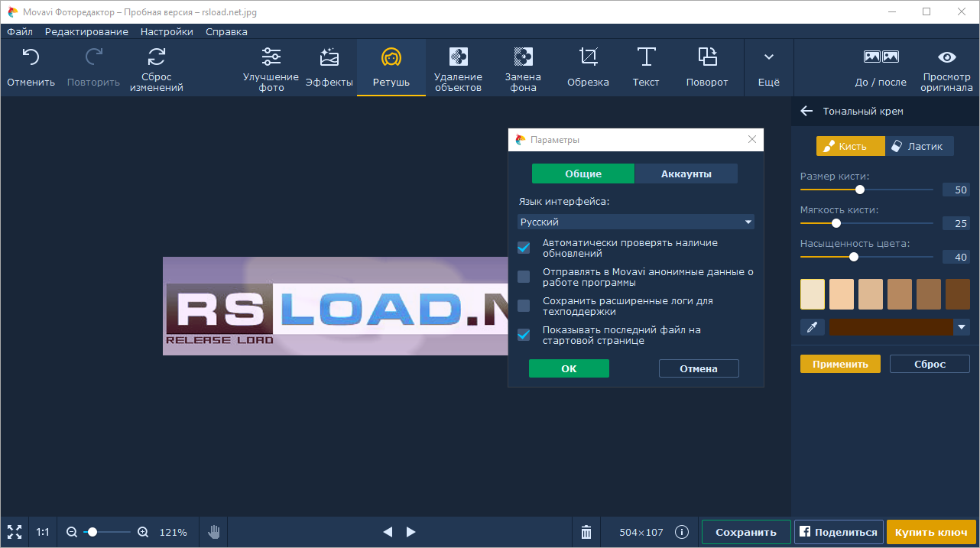The height and width of the screenshot is (548, 980).
Task: Go to previous image arrow
Action: click(388, 532)
